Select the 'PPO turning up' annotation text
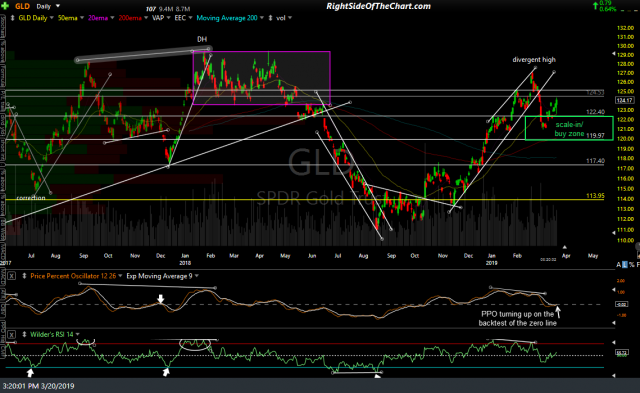Viewport: 640px width, 393px height. (518, 318)
